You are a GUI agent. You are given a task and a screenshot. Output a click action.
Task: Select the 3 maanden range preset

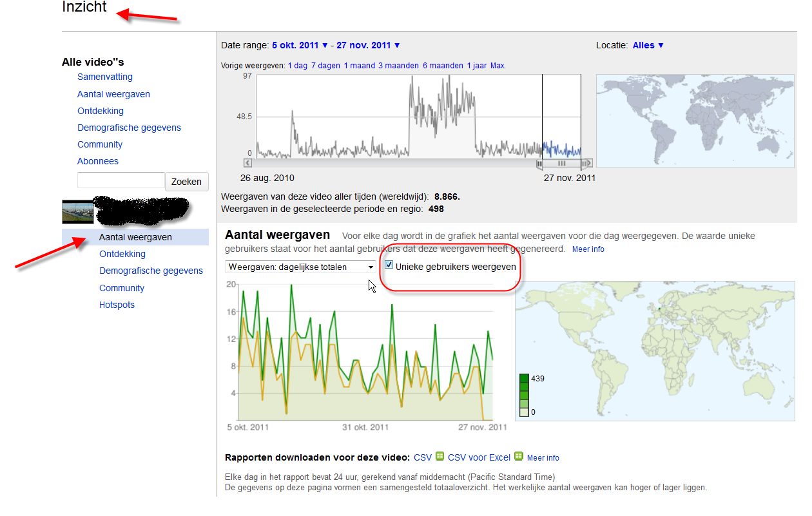(x=398, y=66)
